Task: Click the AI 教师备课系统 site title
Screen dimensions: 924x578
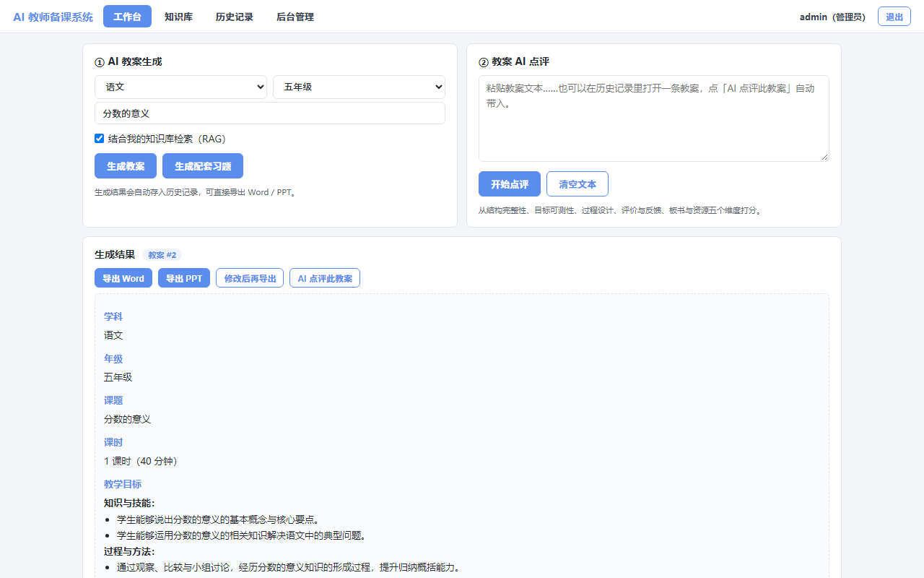Action: [x=53, y=17]
